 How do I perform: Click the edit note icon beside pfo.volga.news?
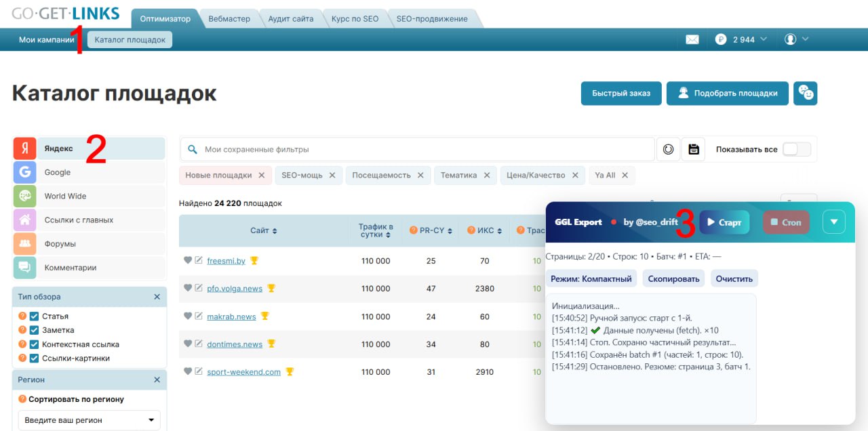pyautogui.click(x=199, y=288)
